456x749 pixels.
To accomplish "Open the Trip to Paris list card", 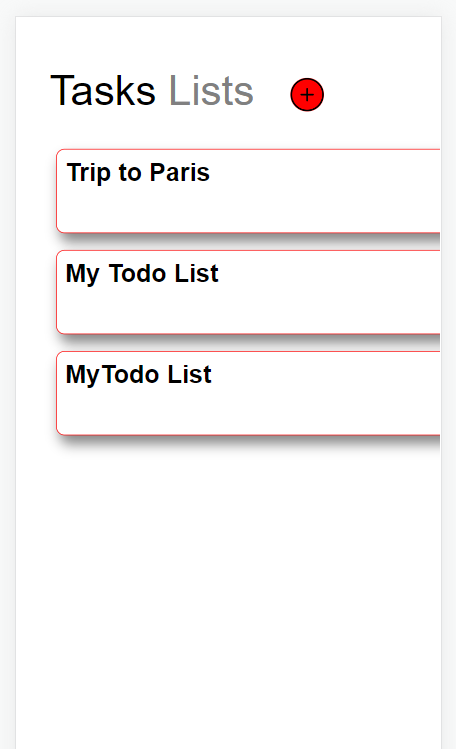I will click(248, 191).
